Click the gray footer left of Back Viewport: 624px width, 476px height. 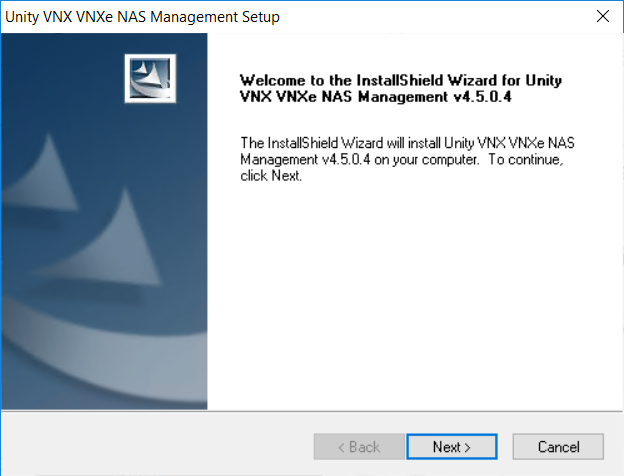(150, 447)
